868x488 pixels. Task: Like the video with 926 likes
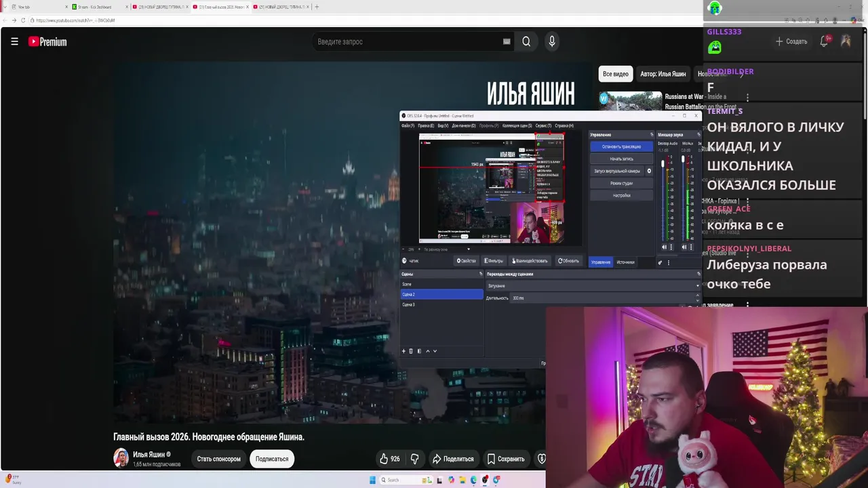coord(389,459)
